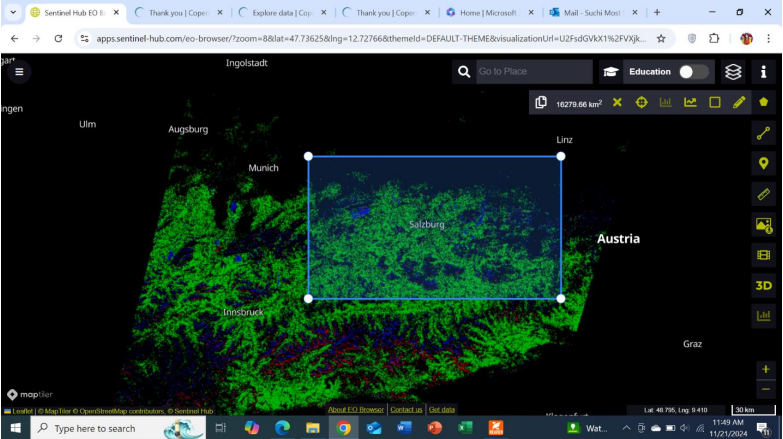Open the Get data link

[x=441, y=410]
